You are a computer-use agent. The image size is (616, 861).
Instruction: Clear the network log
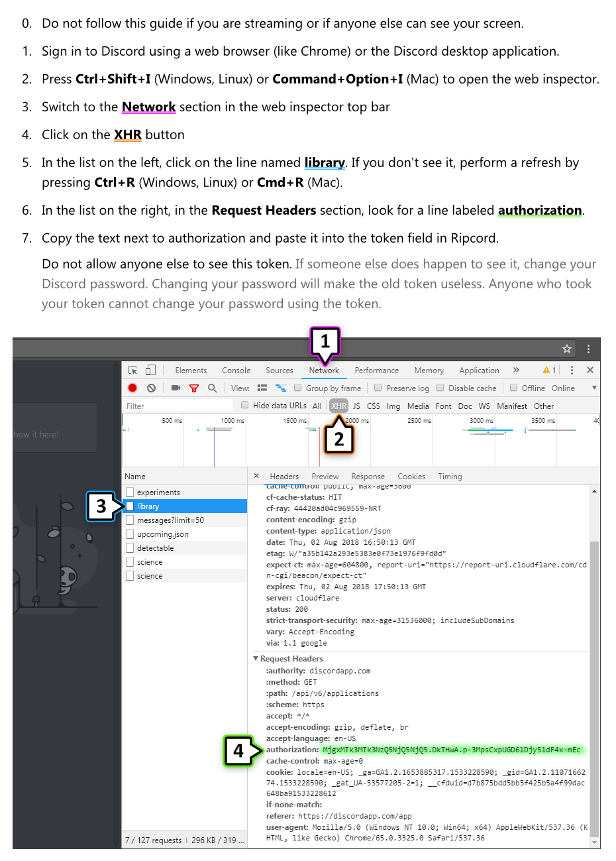click(152, 388)
